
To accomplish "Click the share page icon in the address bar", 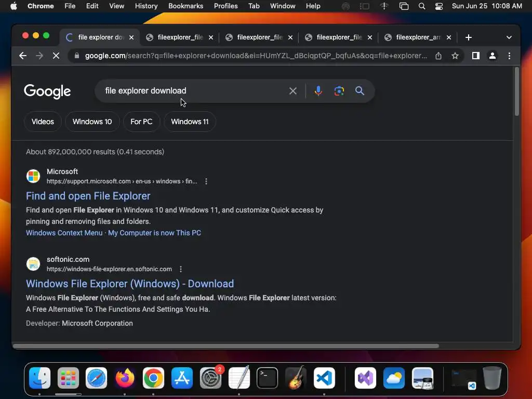I will tap(438, 56).
